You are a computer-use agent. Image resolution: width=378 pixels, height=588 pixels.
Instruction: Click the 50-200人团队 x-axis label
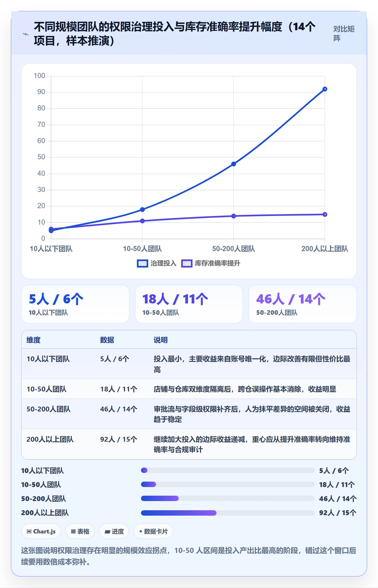[234, 249]
